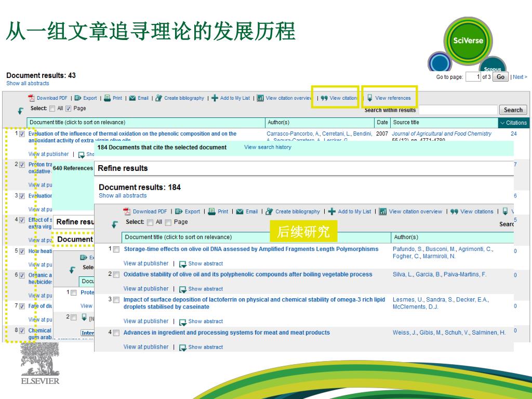The width and height of the screenshot is (532, 399).
Task: Go to Next results page
Action: click(x=520, y=77)
